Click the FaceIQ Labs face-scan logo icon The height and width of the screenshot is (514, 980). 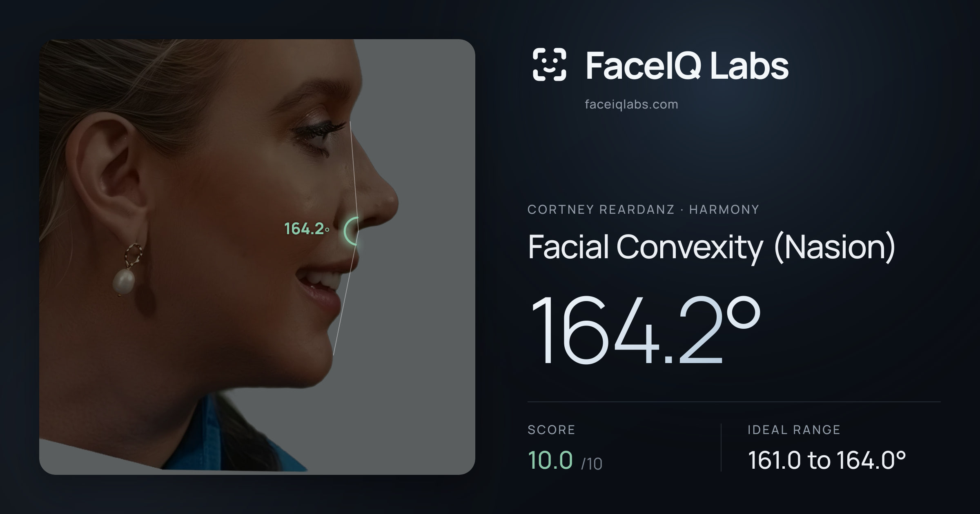(550, 64)
